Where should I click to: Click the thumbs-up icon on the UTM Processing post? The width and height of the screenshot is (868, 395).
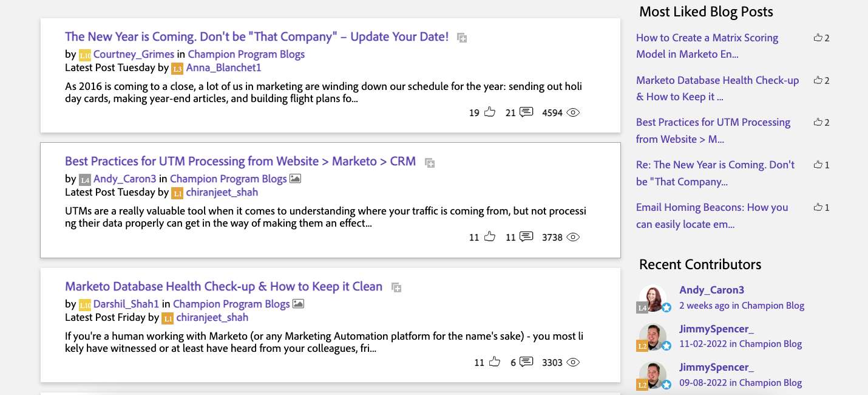489,236
